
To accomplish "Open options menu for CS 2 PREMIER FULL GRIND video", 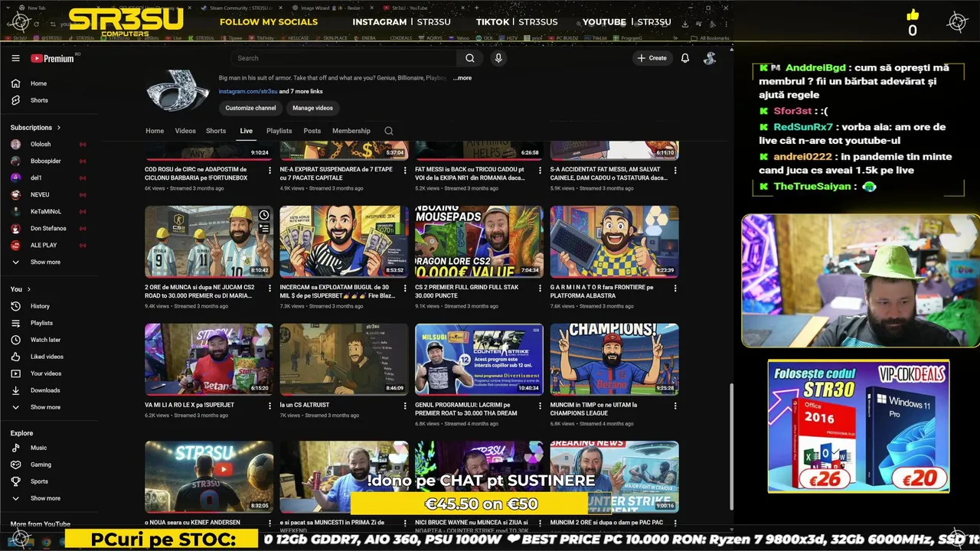I will 540,289.
